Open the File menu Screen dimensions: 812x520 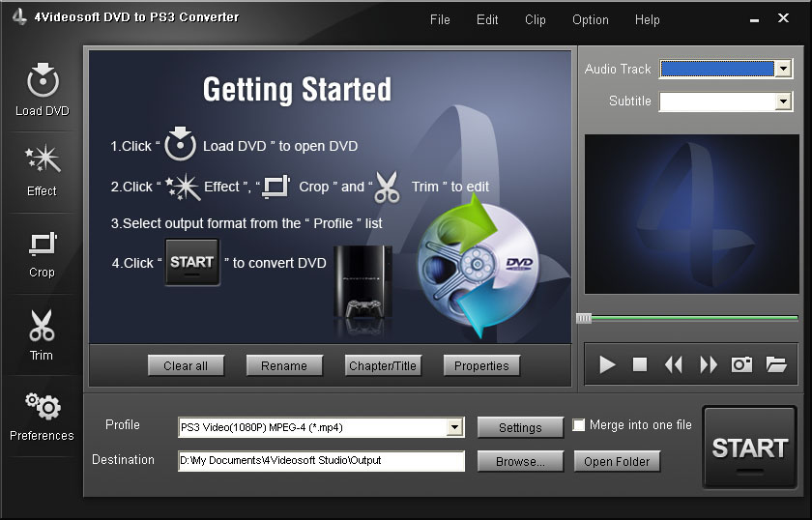pos(440,19)
